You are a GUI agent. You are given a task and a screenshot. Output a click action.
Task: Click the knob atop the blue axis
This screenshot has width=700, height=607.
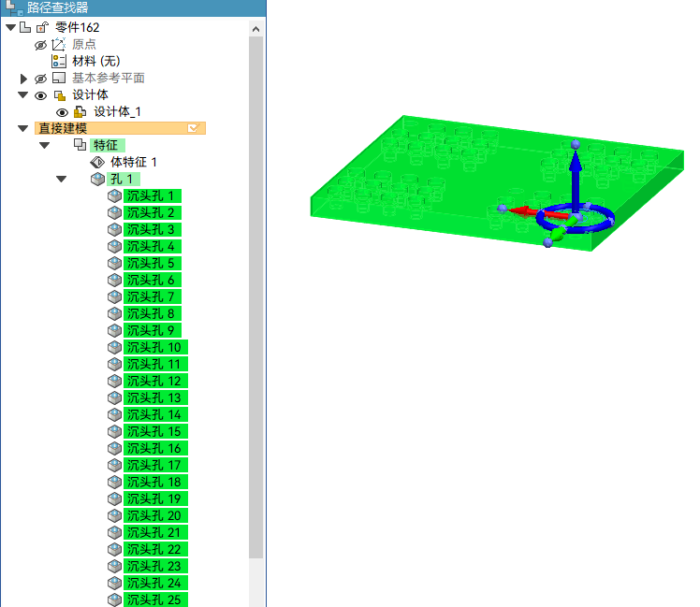[x=576, y=144]
